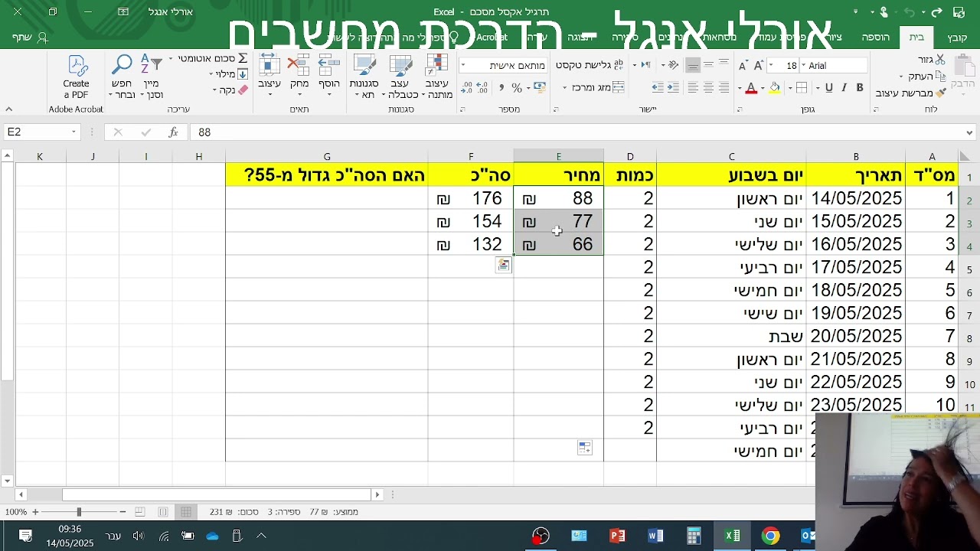Click the Insert cells (הוסף) icon
This screenshot has height=551, width=980.
tap(329, 75)
